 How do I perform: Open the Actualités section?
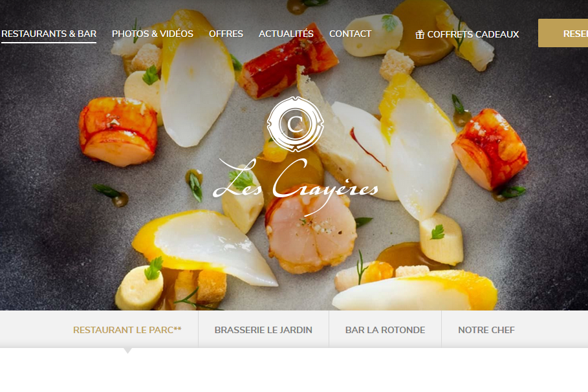286,34
